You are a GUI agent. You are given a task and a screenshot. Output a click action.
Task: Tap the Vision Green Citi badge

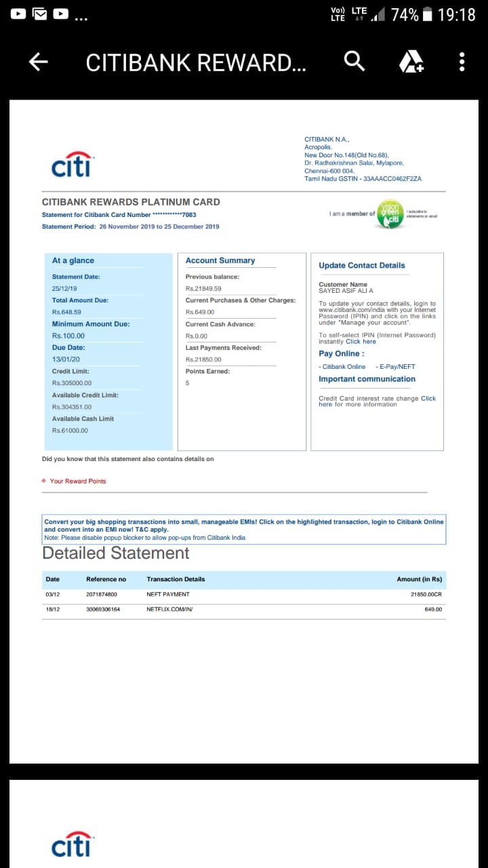click(390, 214)
